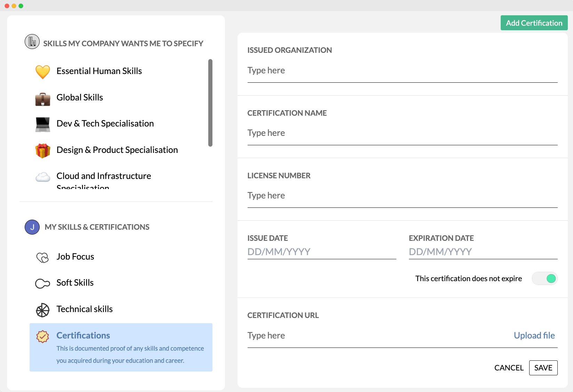573x392 pixels.
Task: Click the Upload file link
Action: [x=534, y=335]
